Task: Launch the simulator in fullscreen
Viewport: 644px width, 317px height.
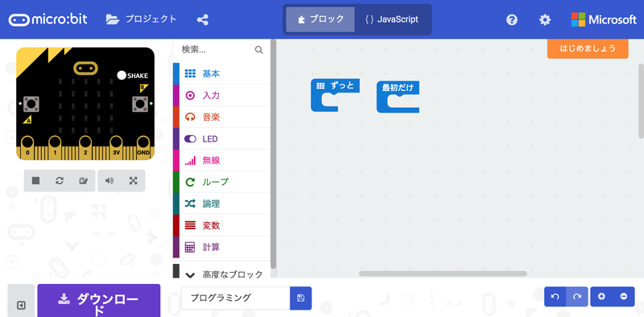Action: (133, 181)
